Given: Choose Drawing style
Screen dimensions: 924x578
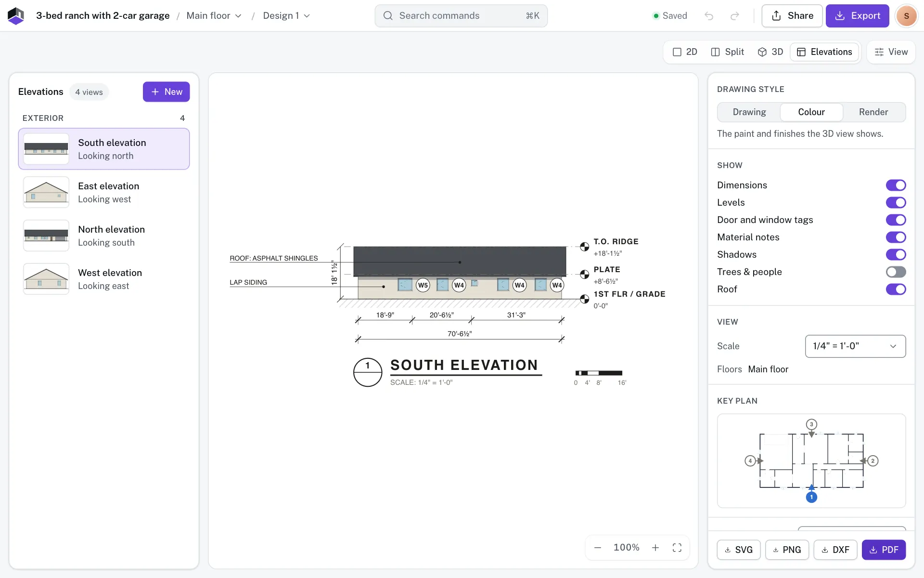Looking at the screenshot, I should pos(749,112).
